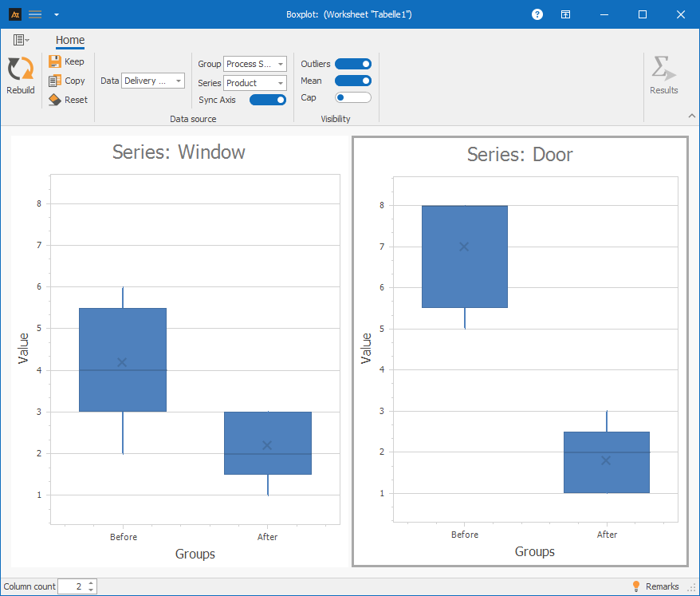The image size is (700, 596).
Task: Turn off the Mean toggle
Action: tap(353, 81)
